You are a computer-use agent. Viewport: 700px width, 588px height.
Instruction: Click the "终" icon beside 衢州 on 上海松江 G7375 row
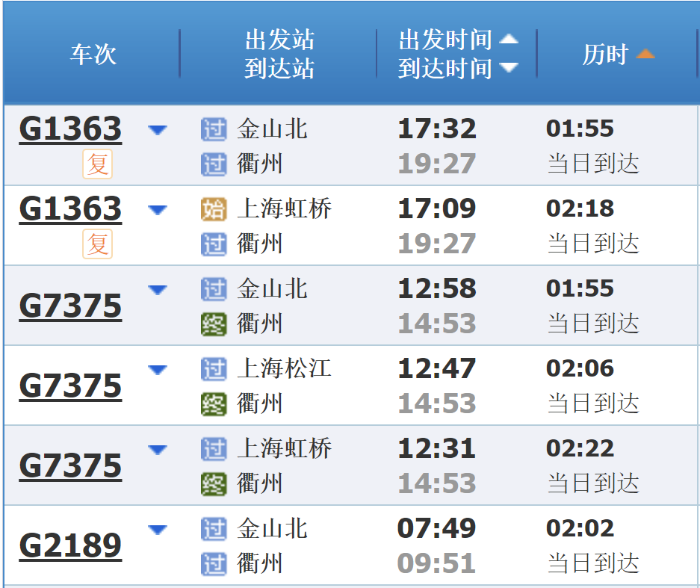click(213, 403)
